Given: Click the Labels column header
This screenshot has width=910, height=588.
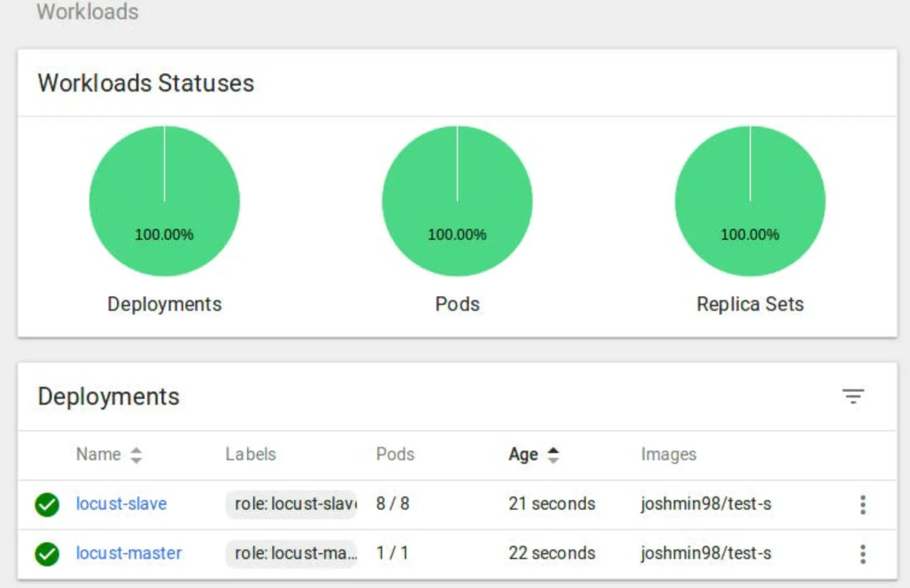Looking at the screenshot, I should 251,454.
